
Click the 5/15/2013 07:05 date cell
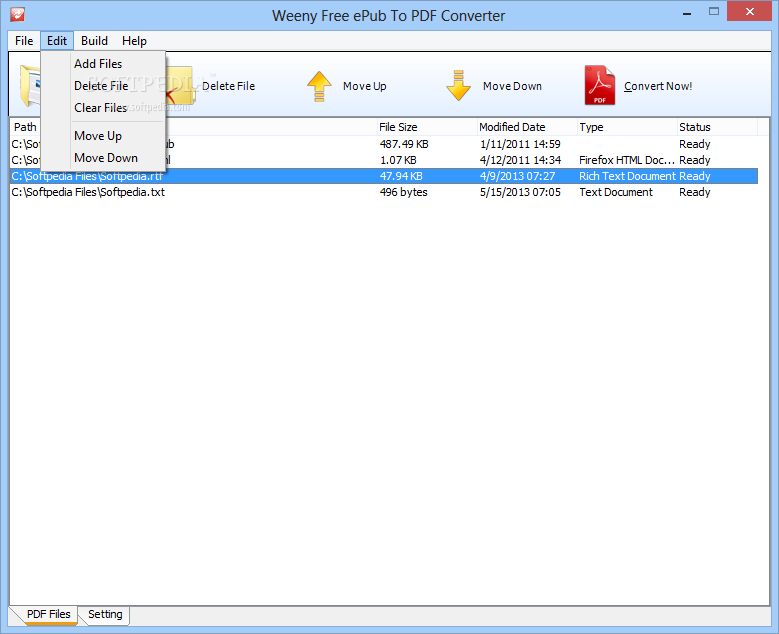click(x=520, y=192)
